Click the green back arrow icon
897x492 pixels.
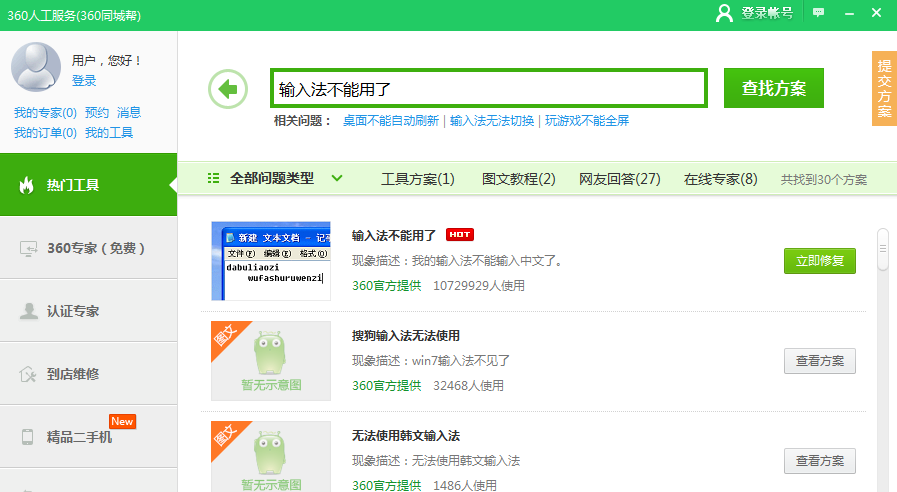click(228, 89)
